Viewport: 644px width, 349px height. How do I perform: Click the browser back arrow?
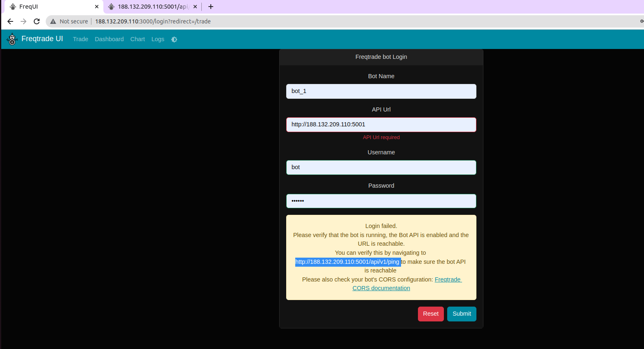pyautogui.click(x=10, y=21)
